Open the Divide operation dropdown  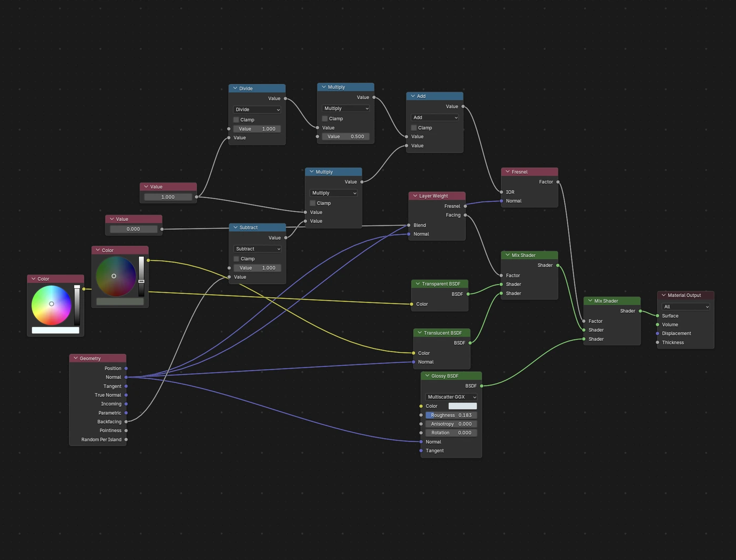click(257, 109)
